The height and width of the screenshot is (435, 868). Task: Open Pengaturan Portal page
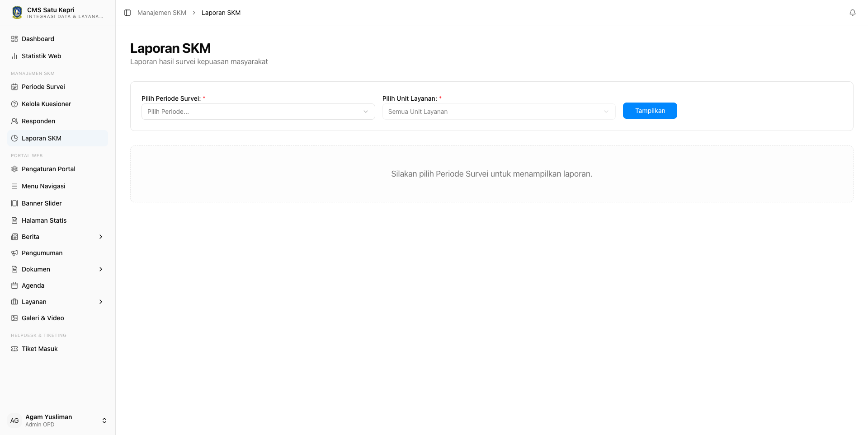click(x=57, y=169)
